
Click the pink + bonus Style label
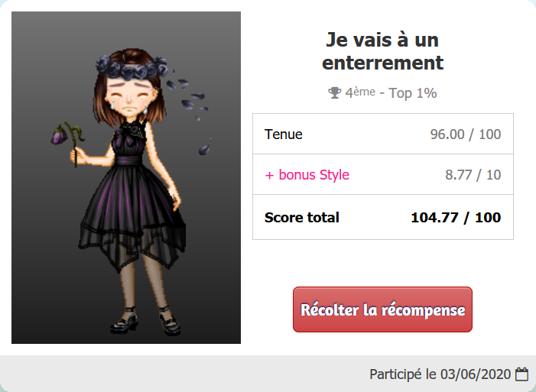(x=307, y=175)
